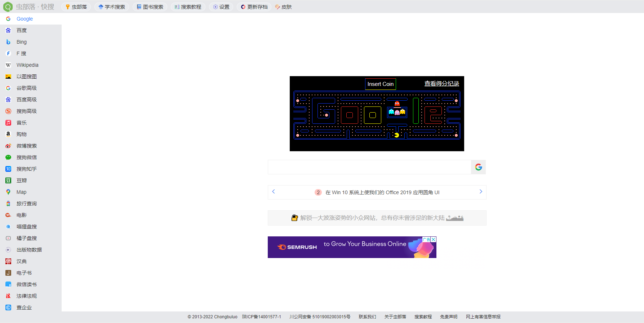The image size is (644, 323).
Task: Change 皮肤 skin in the top bar
Action: 284,7
